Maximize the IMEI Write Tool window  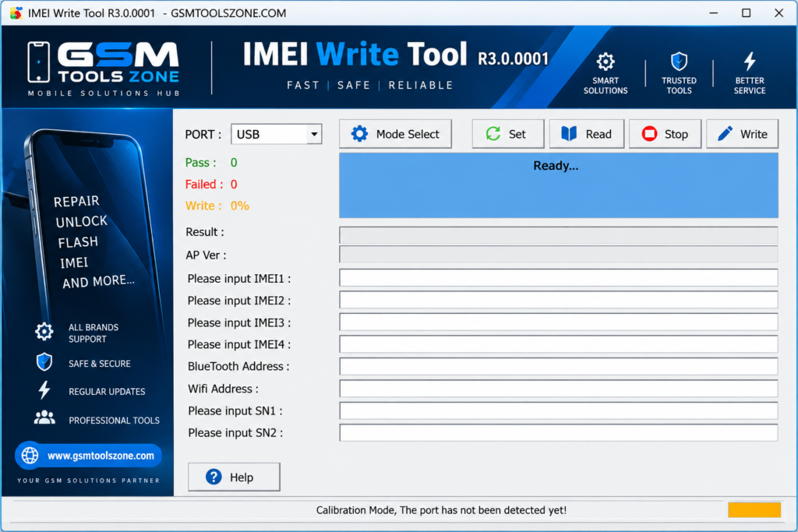[x=746, y=12]
